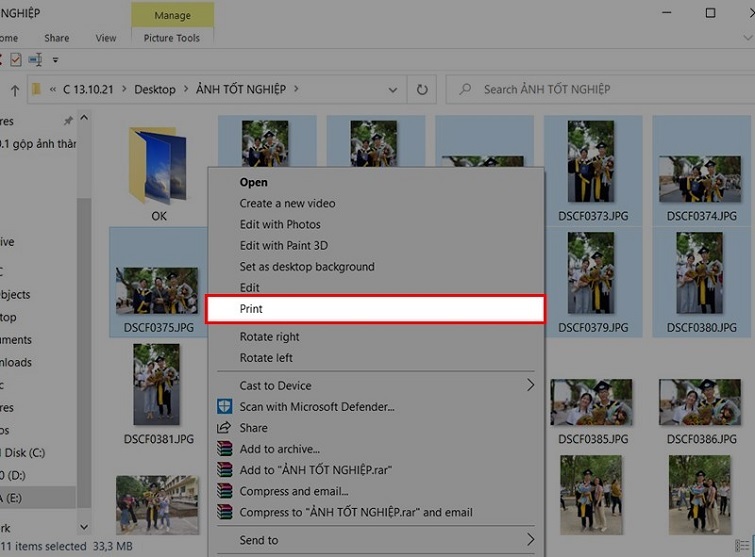Open the Customize Quick Access Toolbar dropdown
This screenshot has height=557, width=755.
point(56,60)
